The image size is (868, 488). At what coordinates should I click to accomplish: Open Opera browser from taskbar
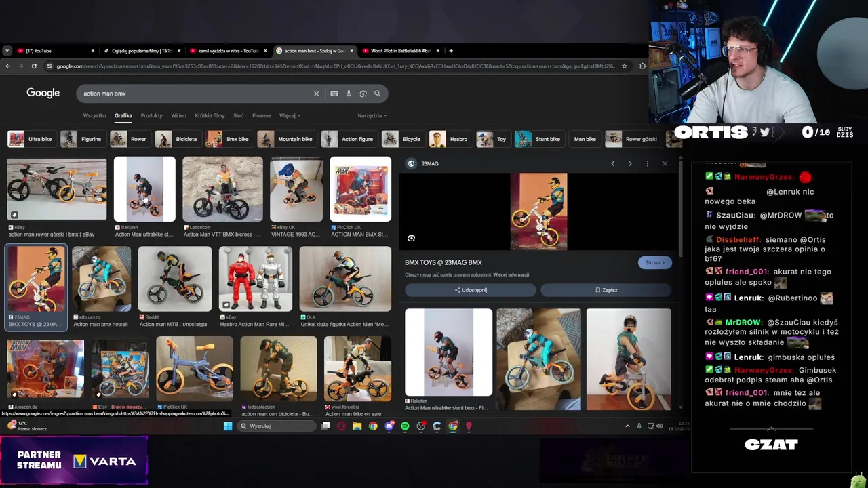point(341,426)
